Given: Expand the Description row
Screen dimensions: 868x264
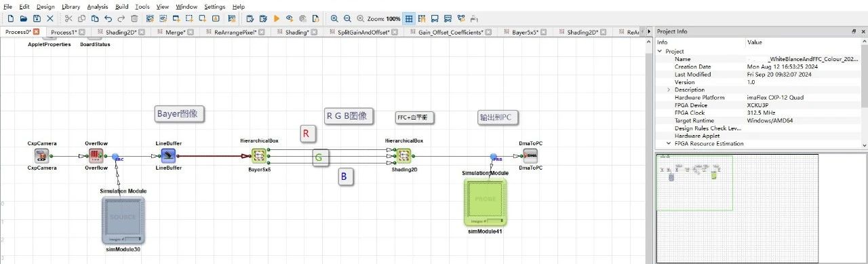Looking at the screenshot, I should (x=669, y=90).
